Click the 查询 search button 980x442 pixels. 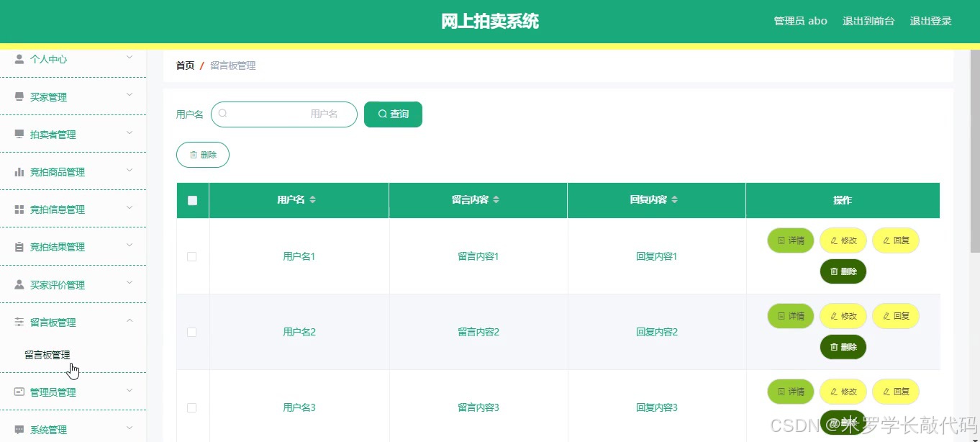tap(393, 114)
